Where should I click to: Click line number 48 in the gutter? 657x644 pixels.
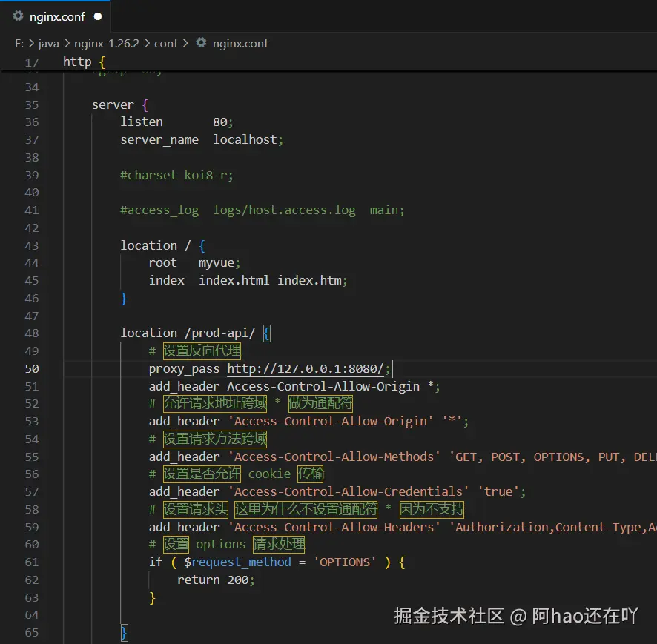click(32, 333)
